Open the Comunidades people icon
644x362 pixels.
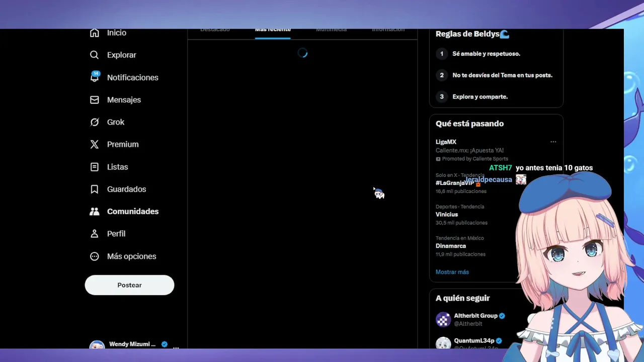coord(94,211)
